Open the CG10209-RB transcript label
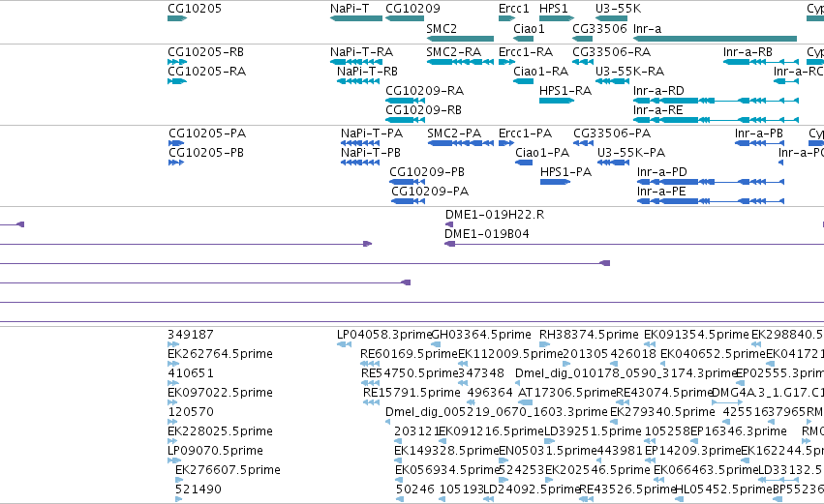Viewport: 824px width, 504px height. [x=423, y=110]
